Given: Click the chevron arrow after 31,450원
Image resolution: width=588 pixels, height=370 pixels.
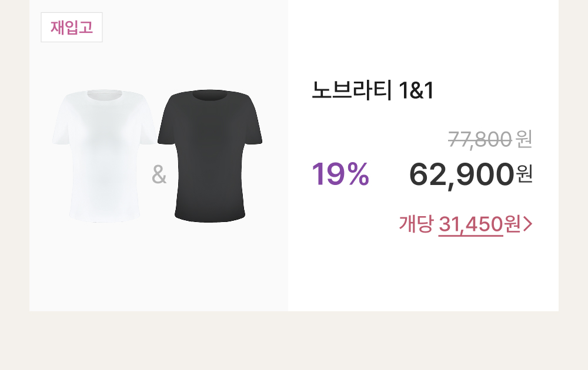Looking at the screenshot, I should (x=527, y=224).
